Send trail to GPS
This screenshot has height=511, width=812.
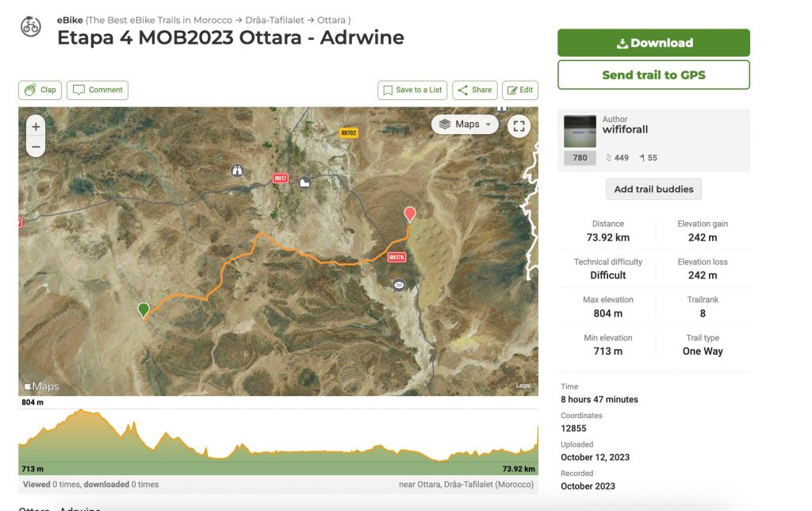pyautogui.click(x=653, y=75)
